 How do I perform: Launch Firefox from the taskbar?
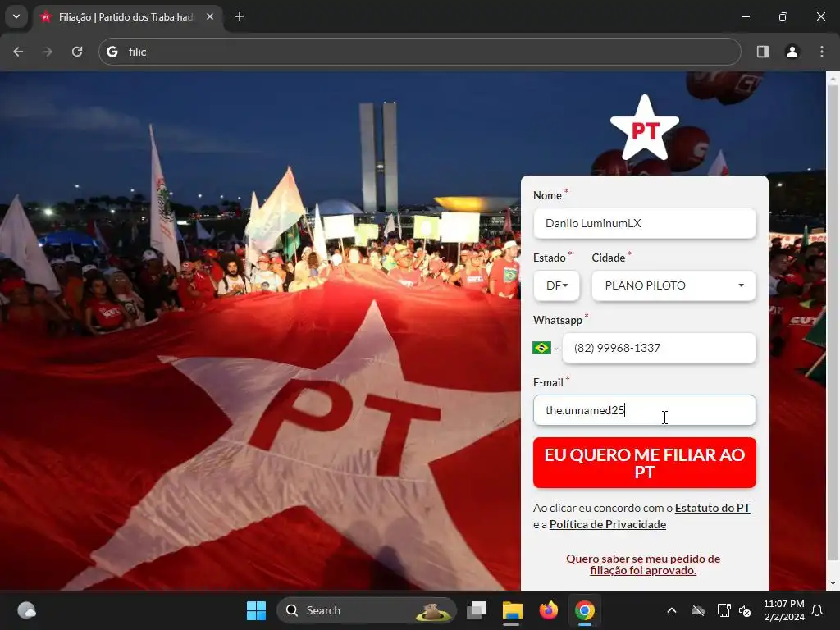pos(549,610)
